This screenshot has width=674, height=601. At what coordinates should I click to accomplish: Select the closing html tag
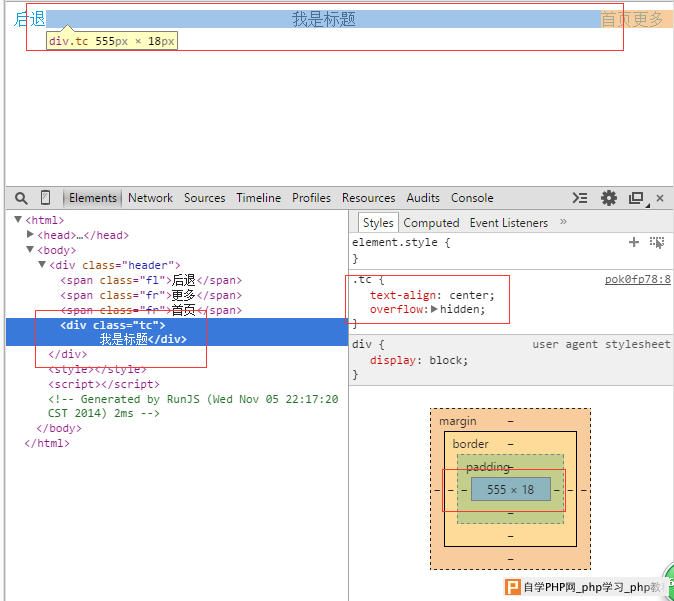pyautogui.click(x=47, y=444)
